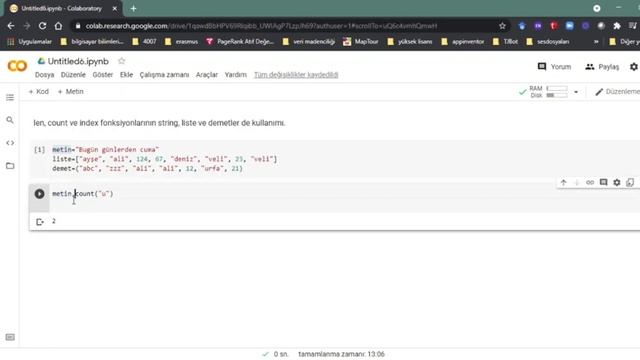Star the Untitled6.ipynb notebook
Viewport: 640px width, 360px height.
(121, 61)
